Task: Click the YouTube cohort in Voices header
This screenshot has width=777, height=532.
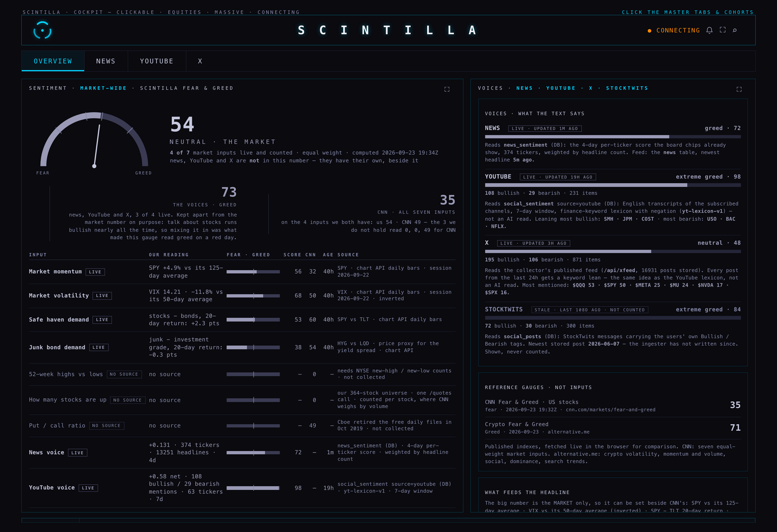Action: click(561, 88)
